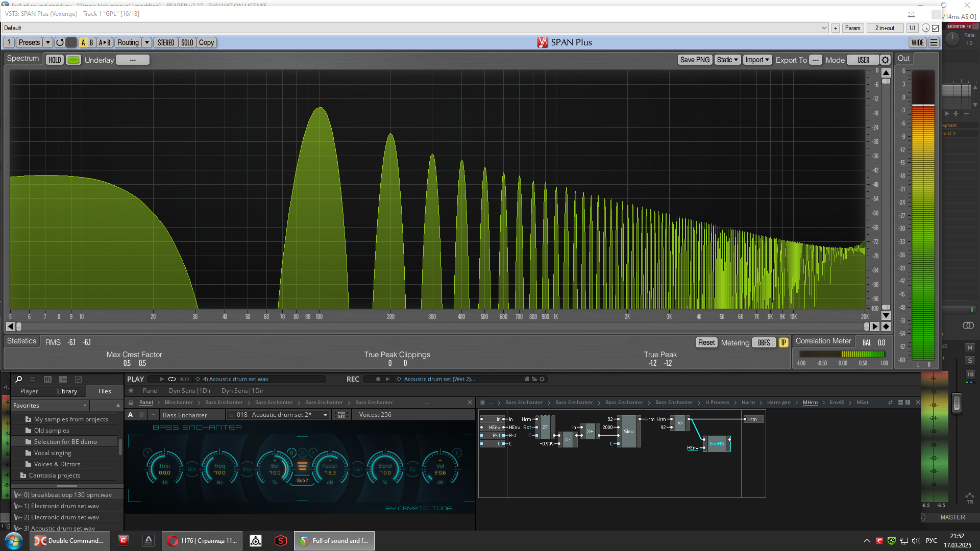The width and height of the screenshot is (980, 551).
Task: Click the Windows Start button
Action: pos(14,541)
